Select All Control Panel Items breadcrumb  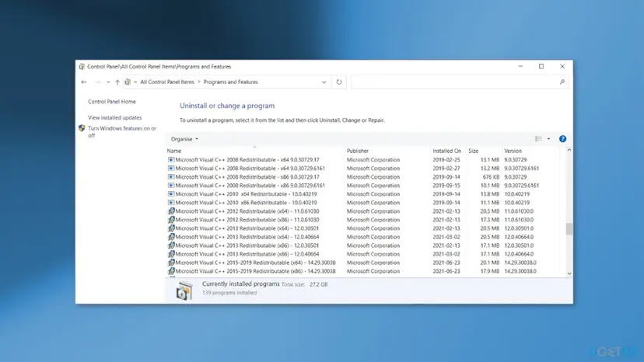[x=167, y=82]
